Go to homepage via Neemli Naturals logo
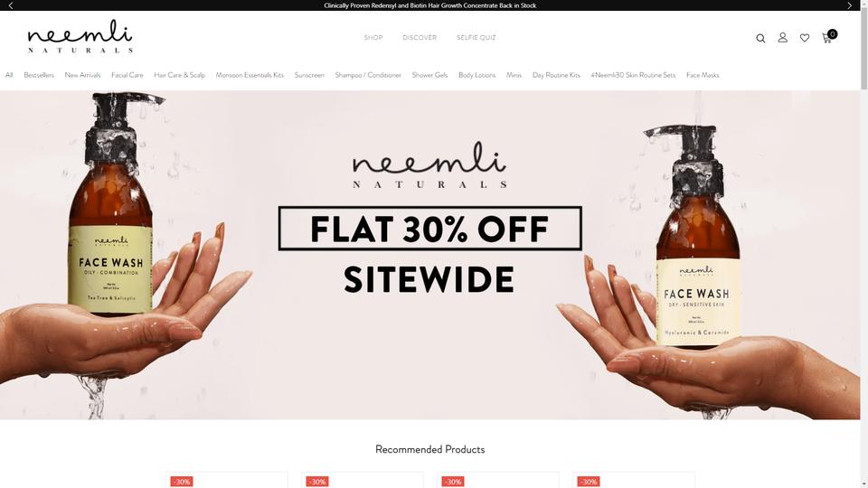Screen dimensions: 868x488 pyautogui.click(x=80, y=36)
